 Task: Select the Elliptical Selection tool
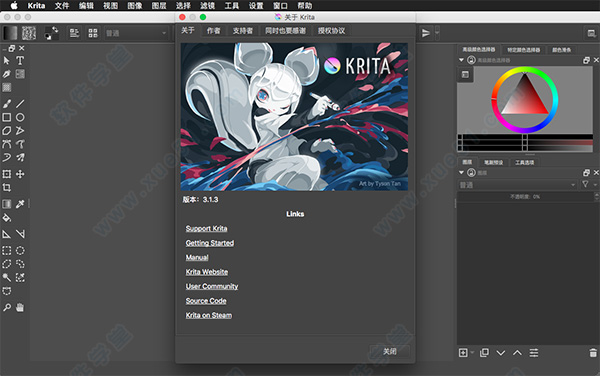[x=20, y=251]
